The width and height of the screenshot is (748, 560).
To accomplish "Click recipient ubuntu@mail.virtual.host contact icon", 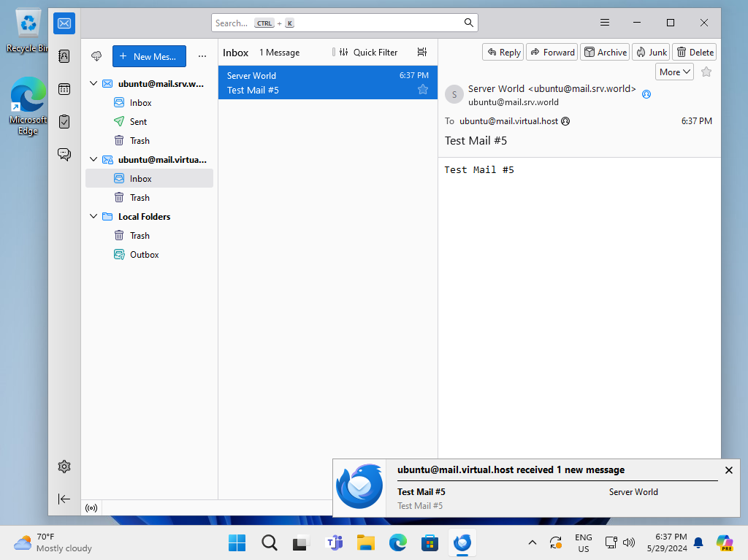I will click(x=565, y=121).
